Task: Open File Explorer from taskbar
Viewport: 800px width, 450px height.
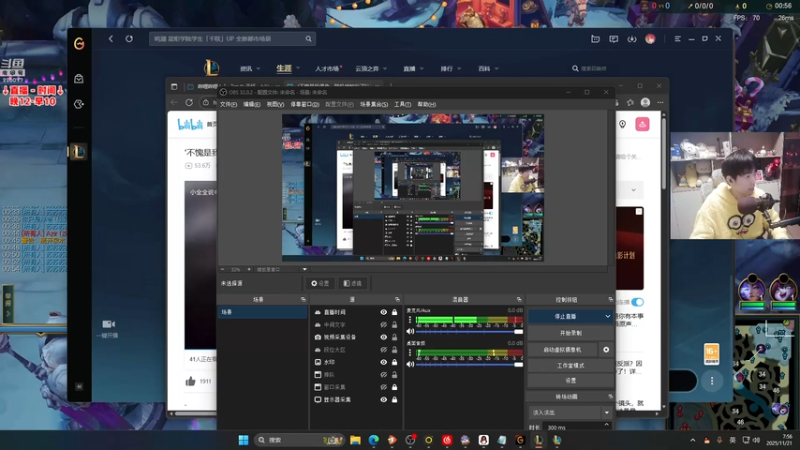Action: point(355,440)
